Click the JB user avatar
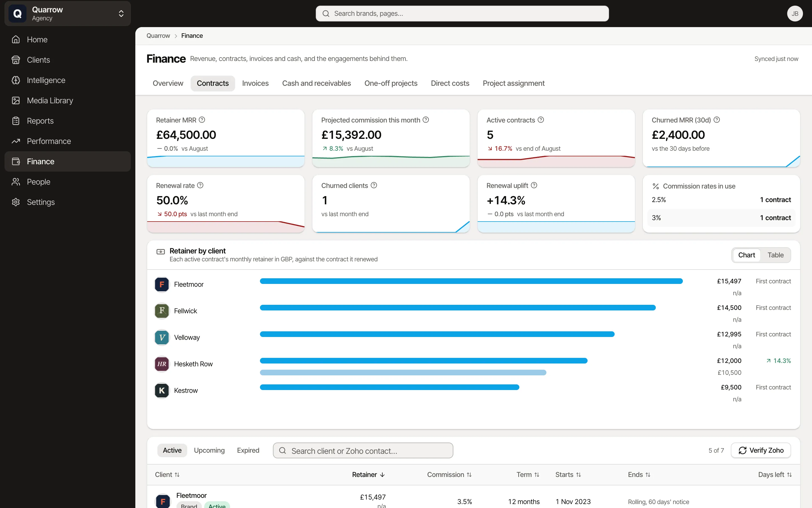The width and height of the screenshot is (812, 508). [795, 14]
